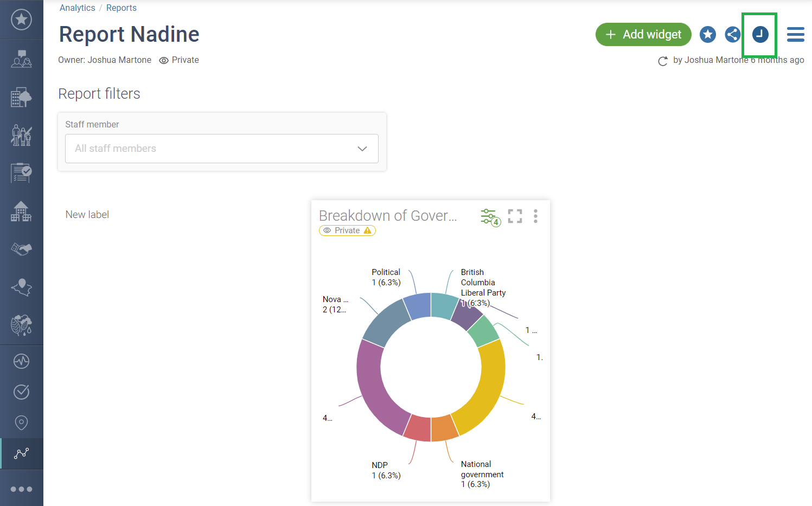Open the widget filter settings icon
This screenshot has width=812, height=506.
490,217
